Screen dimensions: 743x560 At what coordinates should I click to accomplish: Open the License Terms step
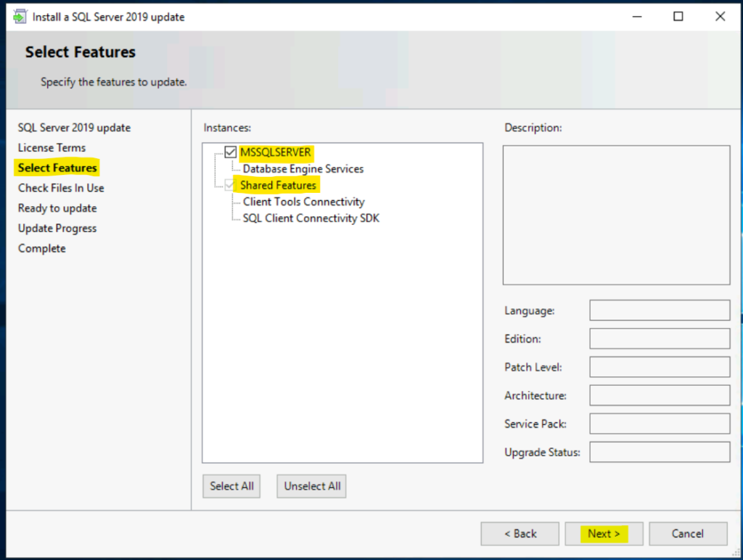pyautogui.click(x=52, y=148)
